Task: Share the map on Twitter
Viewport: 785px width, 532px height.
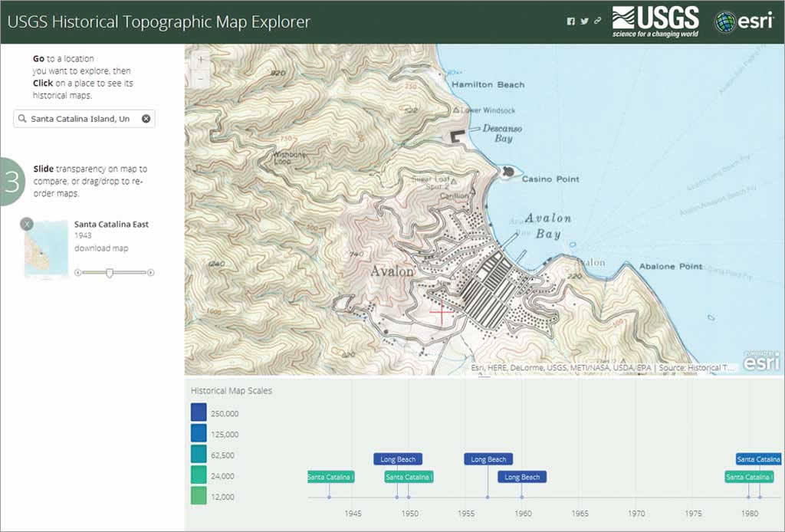Action: (x=584, y=21)
